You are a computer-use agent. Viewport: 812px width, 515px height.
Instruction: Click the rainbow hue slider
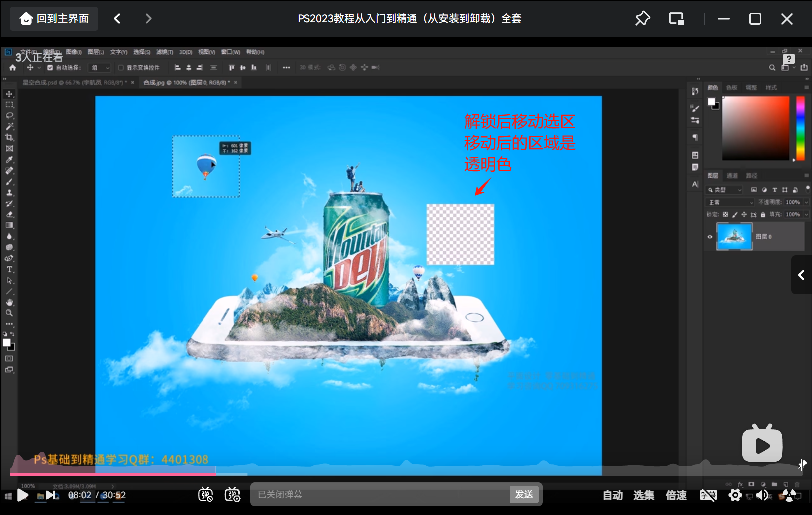(800, 128)
